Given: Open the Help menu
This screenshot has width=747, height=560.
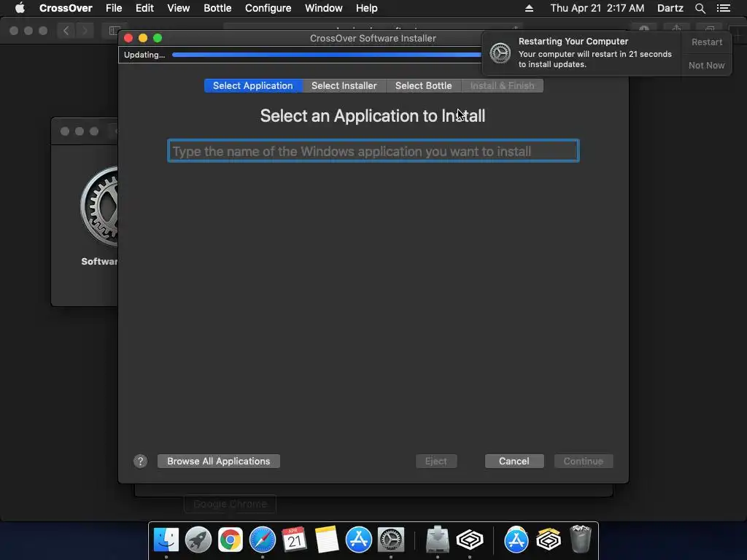Looking at the screenshot, I should click(366, 8).
